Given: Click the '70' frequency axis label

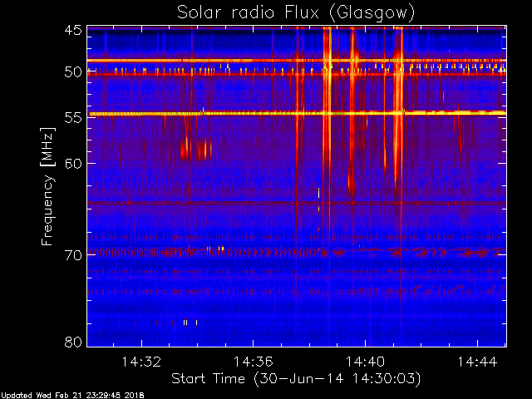Looking at the screenshot, I should click(73, 255).
